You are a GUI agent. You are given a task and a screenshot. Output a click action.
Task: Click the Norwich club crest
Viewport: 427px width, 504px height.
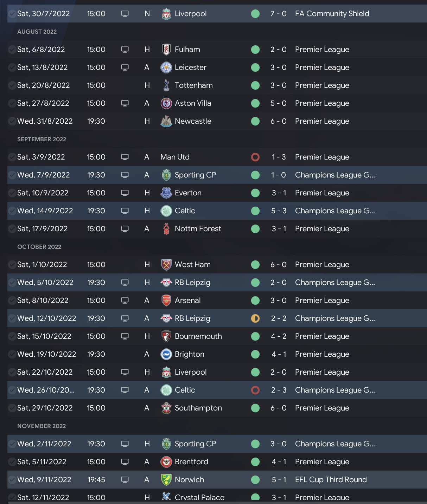pos(166,480)
